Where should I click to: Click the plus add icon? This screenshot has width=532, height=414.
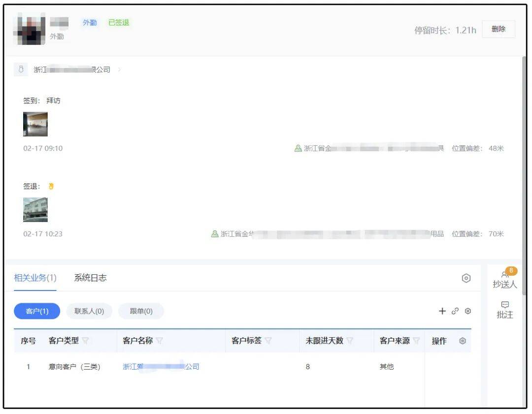point(442,311)
